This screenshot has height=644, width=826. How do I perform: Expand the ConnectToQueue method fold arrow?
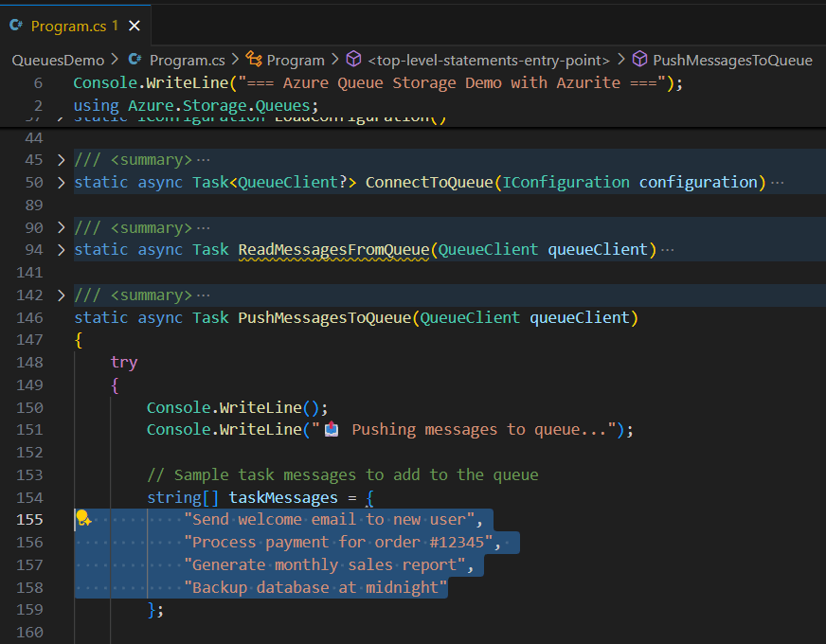coord(62,182)
